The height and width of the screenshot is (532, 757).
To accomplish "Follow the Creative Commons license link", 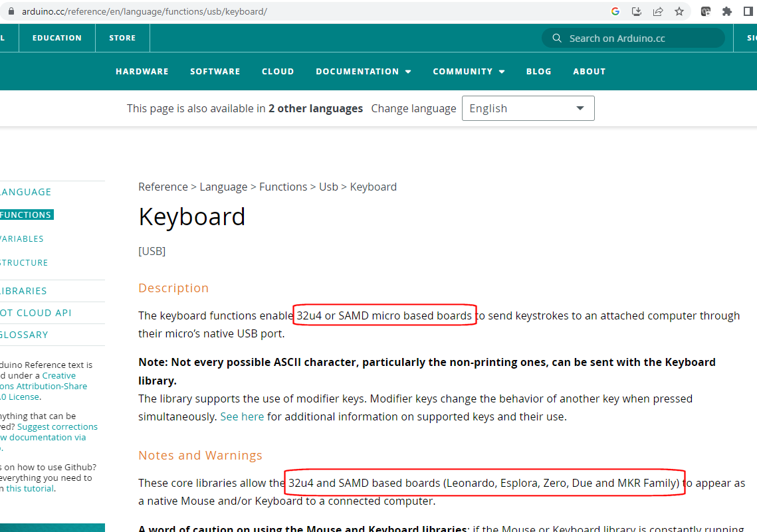I will tap(43, 386).
